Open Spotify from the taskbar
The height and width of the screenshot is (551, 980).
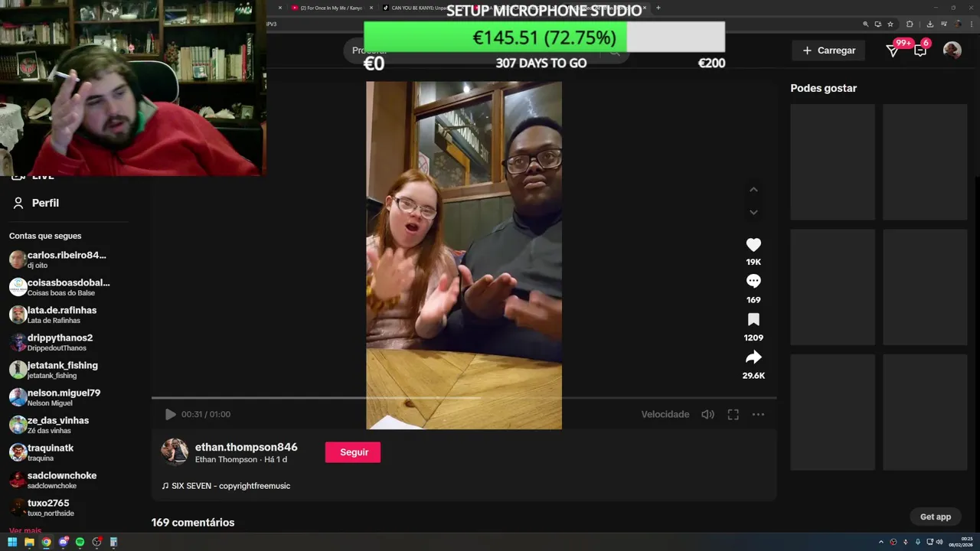pyautogui.click(x=80, y=542)
